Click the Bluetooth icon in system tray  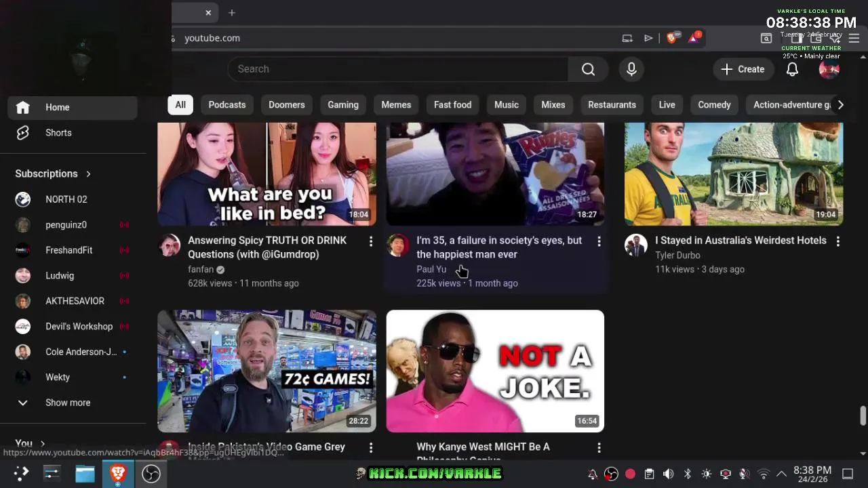tap(687, 474)
